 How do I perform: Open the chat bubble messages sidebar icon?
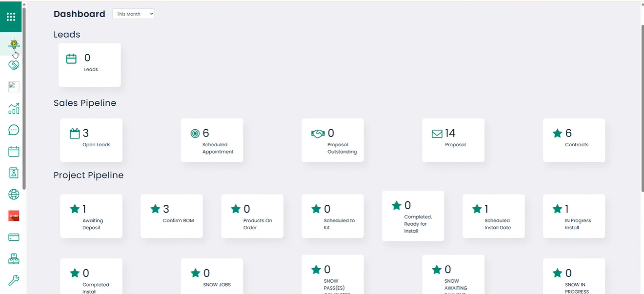(x=14, y=130)
